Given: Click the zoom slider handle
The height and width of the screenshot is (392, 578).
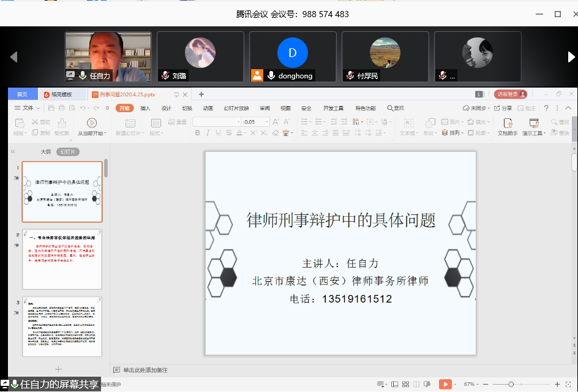Looking at the screenshot, I should (x=512, y=384).
